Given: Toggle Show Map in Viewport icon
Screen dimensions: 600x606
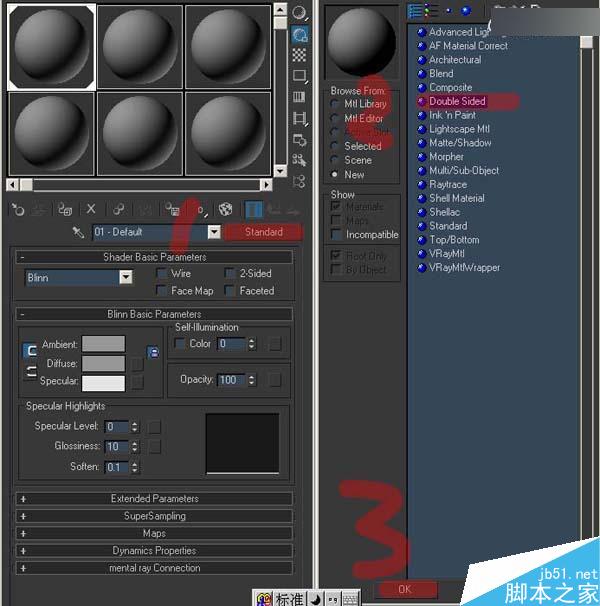Looking at the screenshot, I should pos(226,210).
